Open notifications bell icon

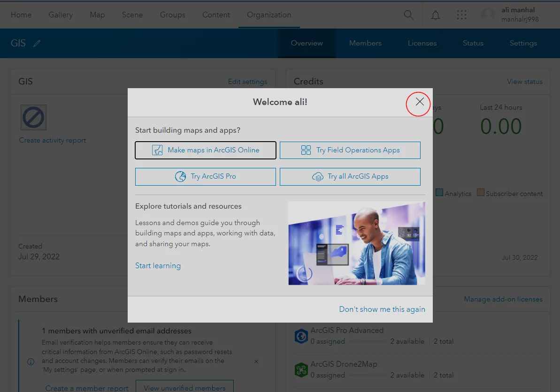tap(435, 15)
